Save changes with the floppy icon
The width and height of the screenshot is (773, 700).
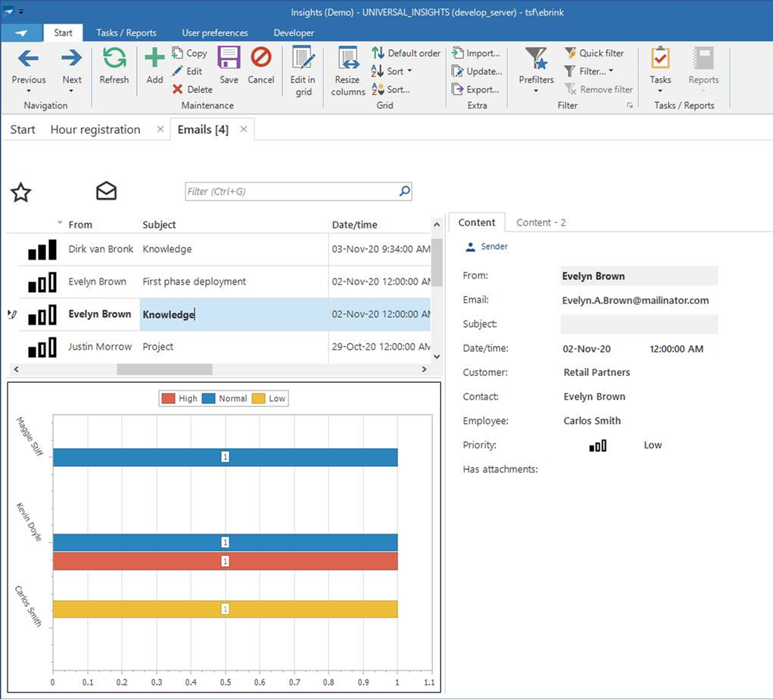click(x=229, y=58)
